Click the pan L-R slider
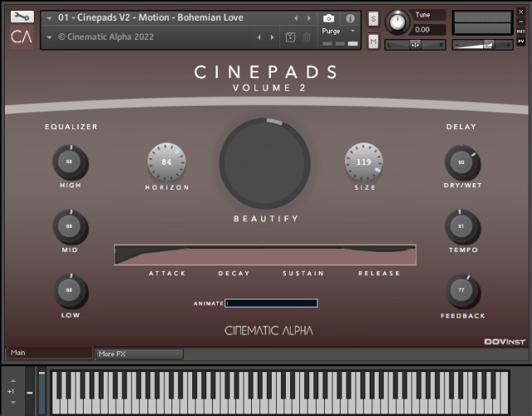 (x=415, y=45)
